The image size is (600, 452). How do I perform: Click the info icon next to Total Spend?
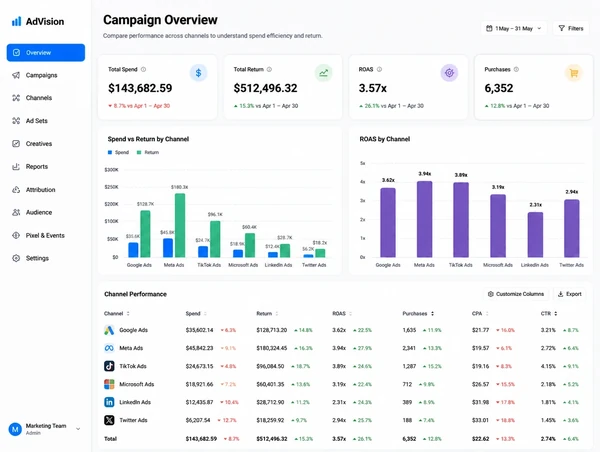click(143, 69)
